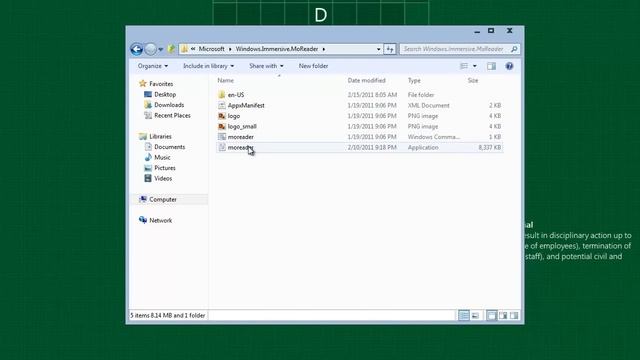Open the recent locations dropdown arrow
Viewport: 640px width, 360px height.
[x=161, y=49]
